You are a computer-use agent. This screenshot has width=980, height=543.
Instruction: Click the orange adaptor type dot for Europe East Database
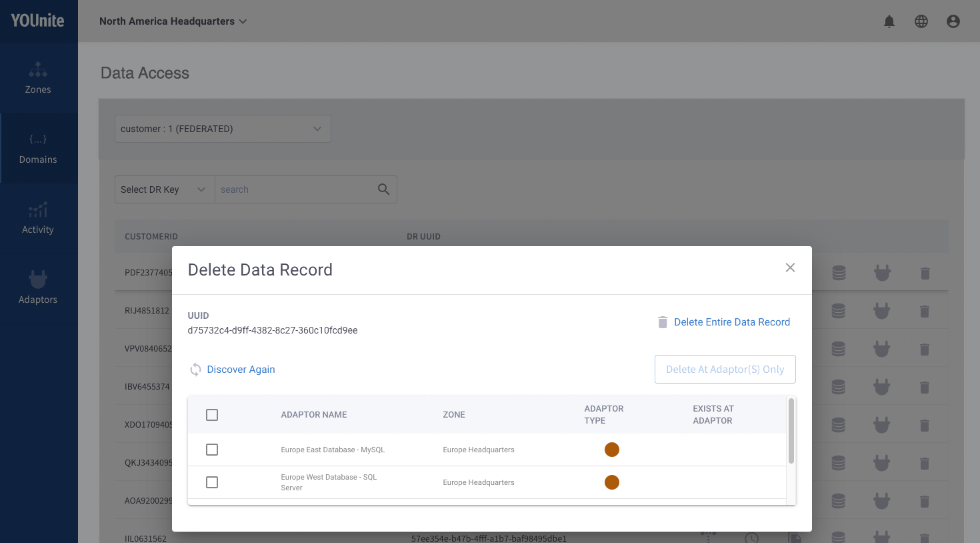click(x=612, y=450)
